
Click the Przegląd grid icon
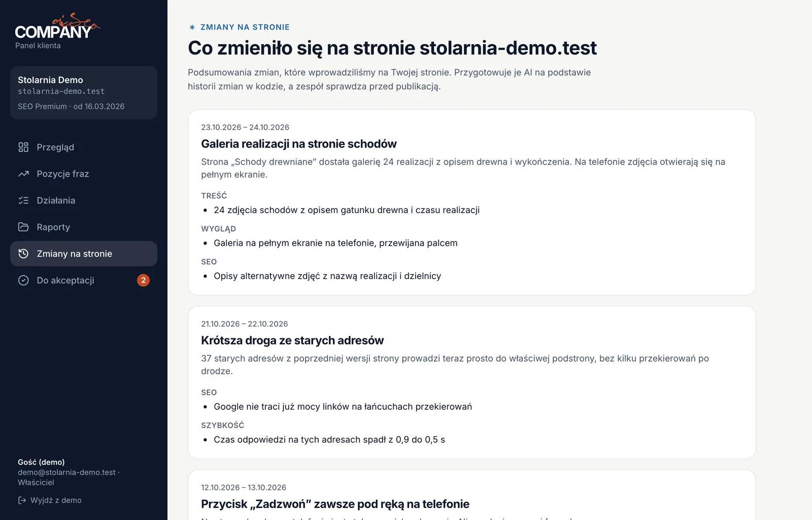(x=23, y=147)
